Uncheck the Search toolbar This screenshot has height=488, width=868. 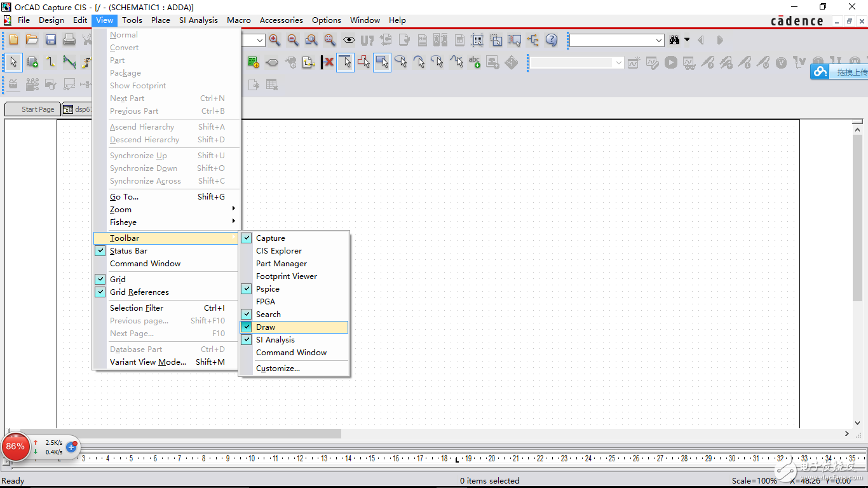click(x=247, y=315)
